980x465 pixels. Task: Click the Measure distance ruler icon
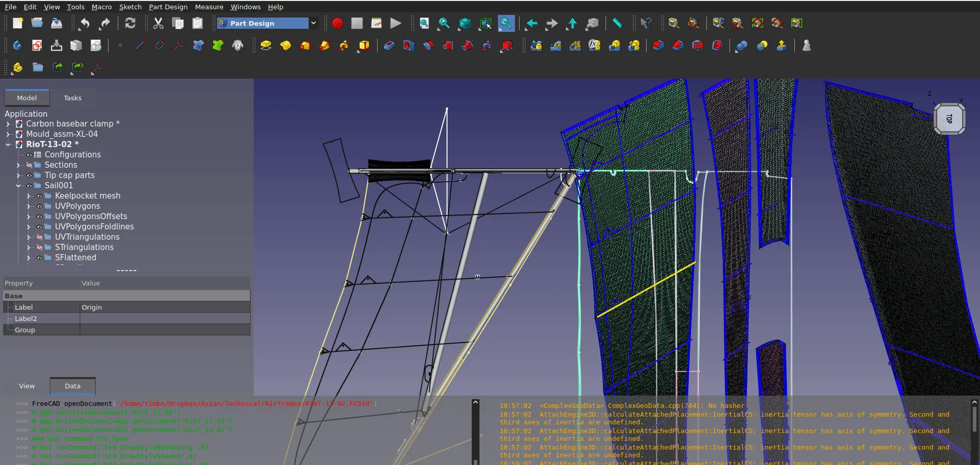point(617,23)
